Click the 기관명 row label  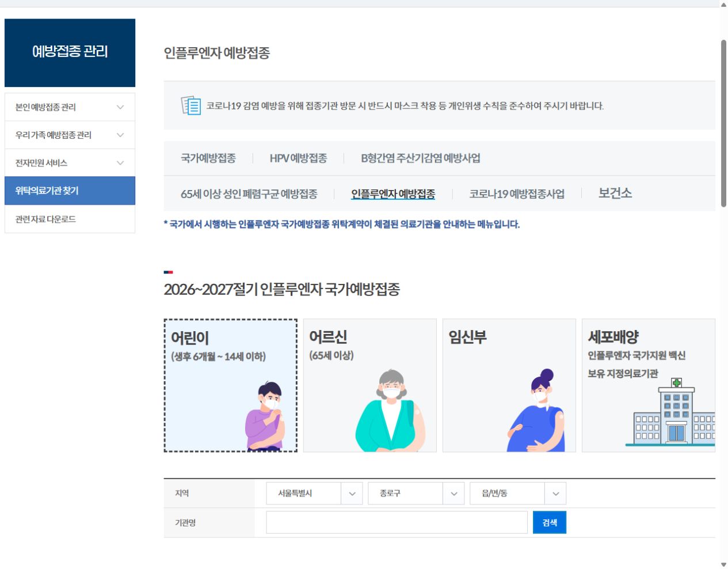click(x=185, y=523)
